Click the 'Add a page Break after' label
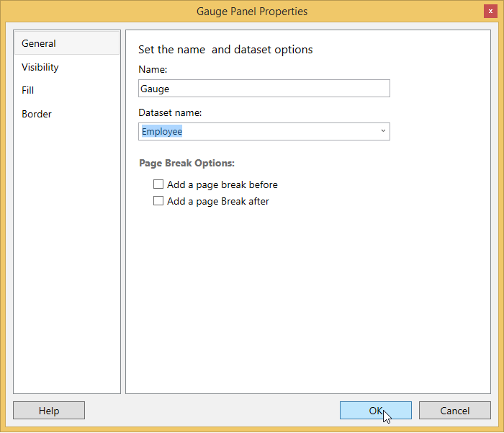Image resolution: width=504 pixels, height=433 pixels. click(217, 201)
